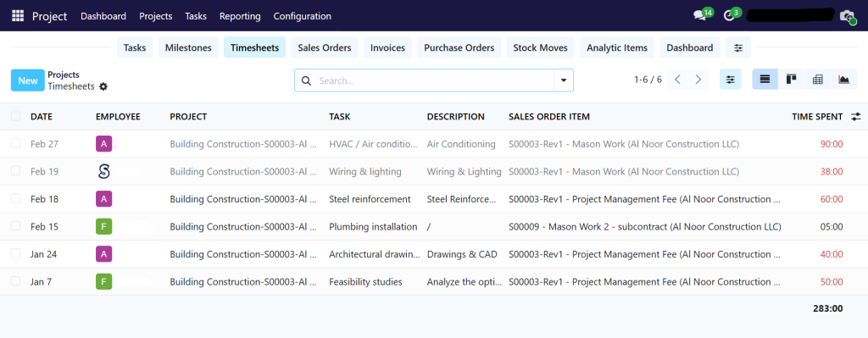Select the Timesheets tab
Image resolution: width=868 pixels, height=338 pixels.
pyautogui.click(x=254, y=47)
